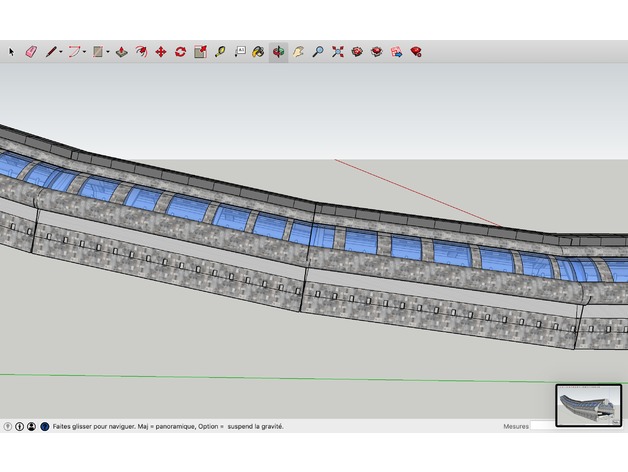
Task: Click the Mesures input field
Action: tap(544, 426)
